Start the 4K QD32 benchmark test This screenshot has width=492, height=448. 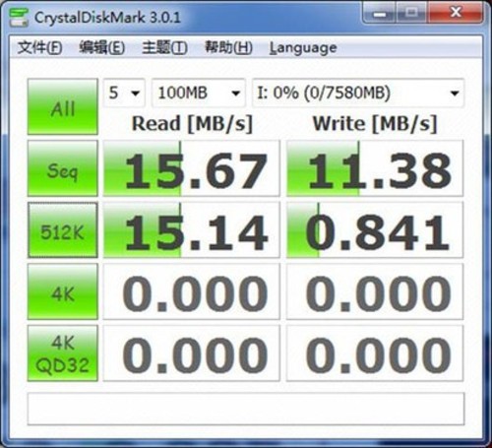[63, 353]
